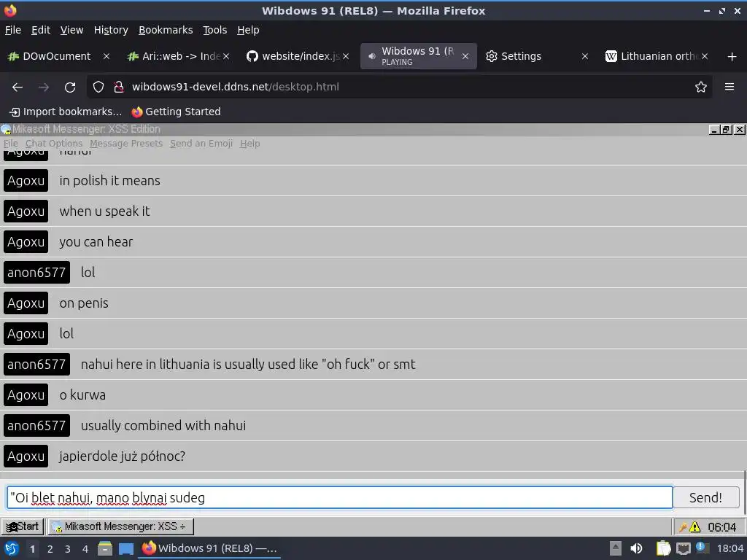Restore the Mikasoft Messenger window
This screenshot has height=560, width=747.
click(727, 130)
